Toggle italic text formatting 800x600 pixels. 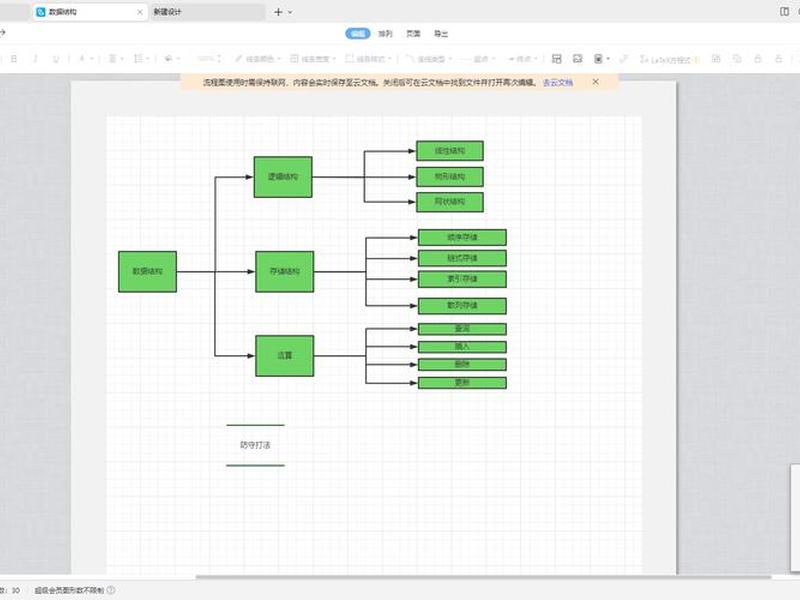click(x=35, y=59)
